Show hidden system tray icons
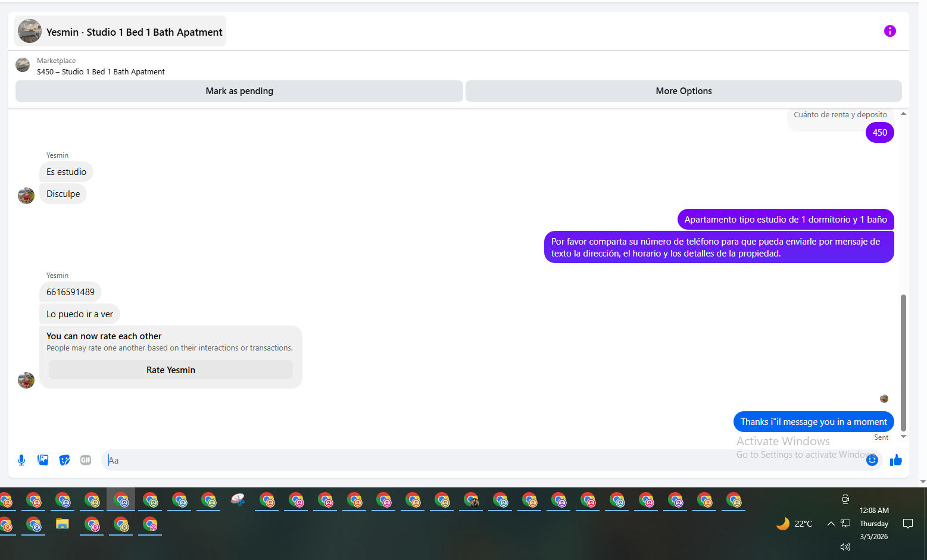 [x=831, y=524]
